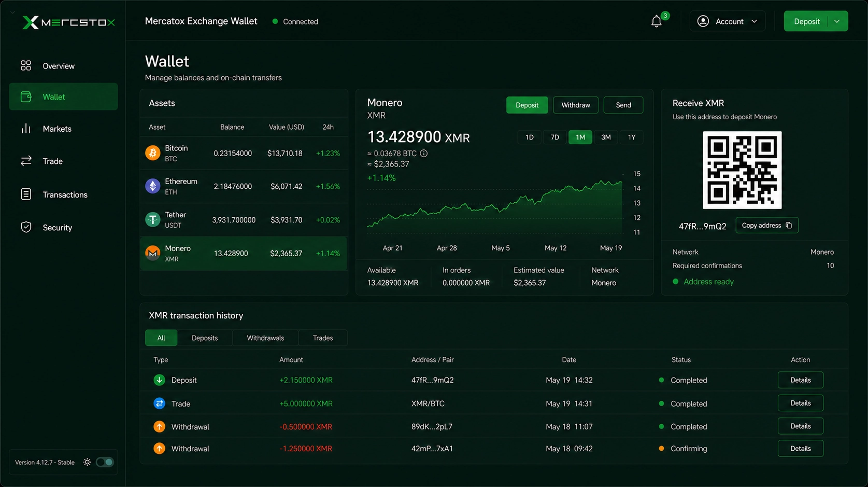The height and width of the screenshot is (487, 868).
Task: Collapse the small chevron at top-left corner
Action: click(x=12, y=11)
